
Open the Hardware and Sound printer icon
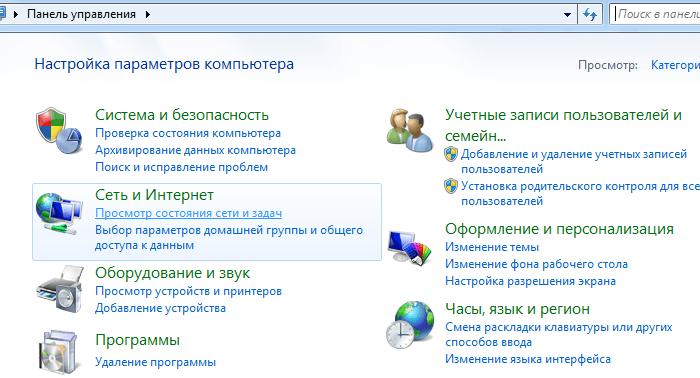[59, 288]
